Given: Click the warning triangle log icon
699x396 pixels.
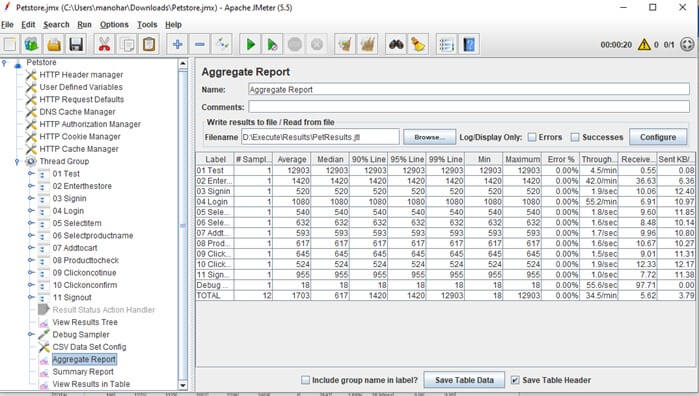Looking at the screenshot, I should pyautogui.click(x=644, y=45).
